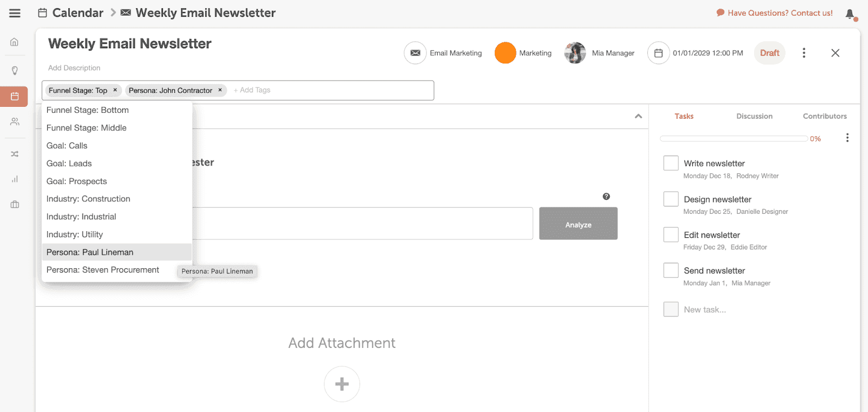
Task: Collapse the section with chevron arrow
Action: [x=638, y=116]
